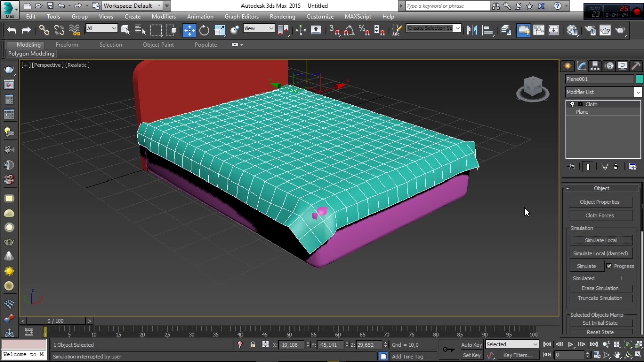The height and width of the screenshot is (362, 644).
Task: Click the Object Properties button
Action: 600,202
